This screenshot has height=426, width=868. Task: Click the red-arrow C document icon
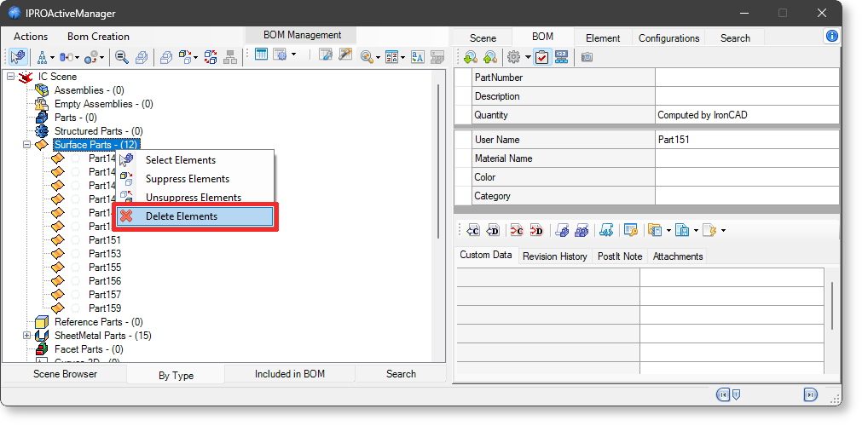(517, 230)
